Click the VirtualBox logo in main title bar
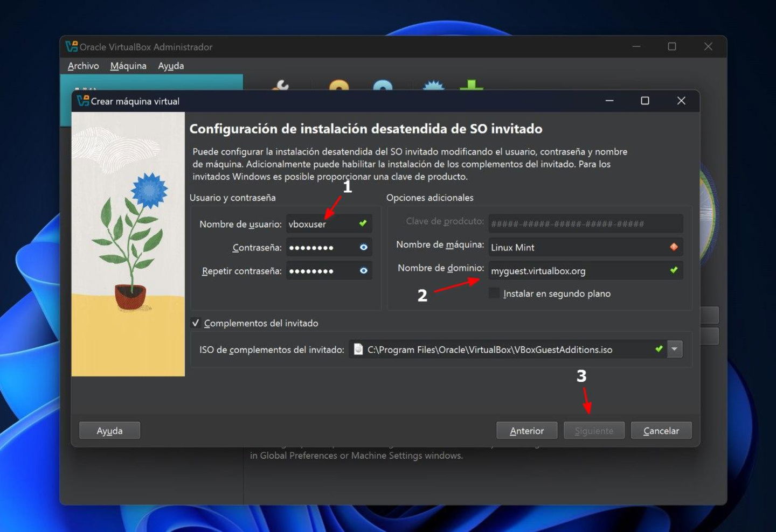This screenshot has width=776, height=532. 71,47
